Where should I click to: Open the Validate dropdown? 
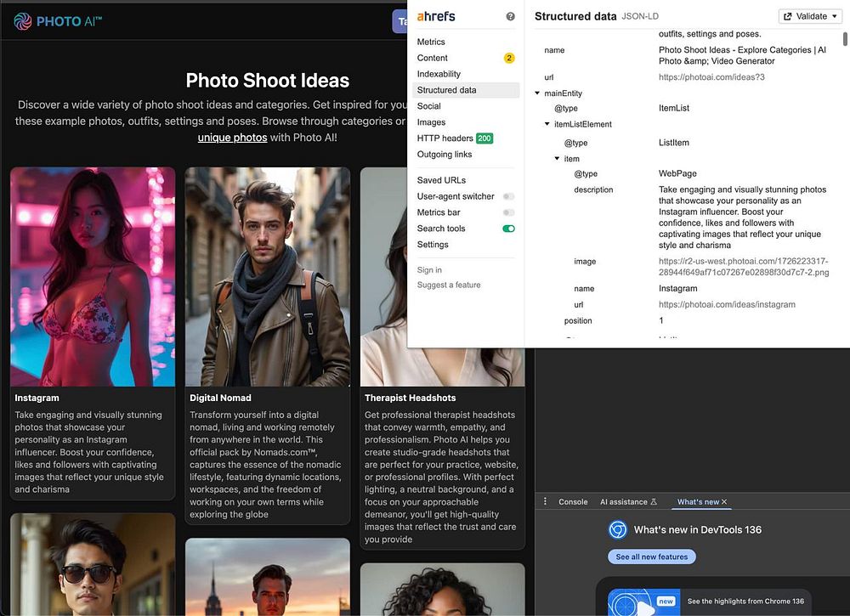(x=810, y=16)
